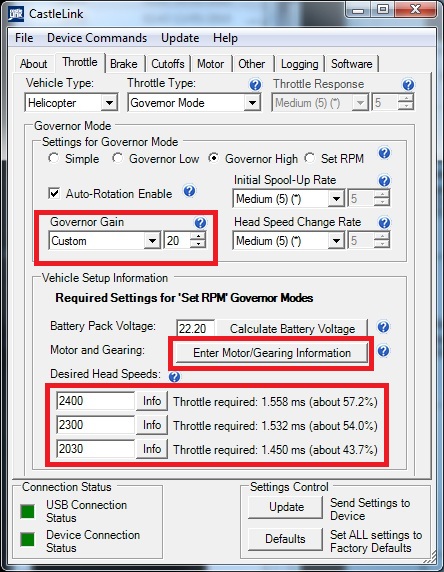Click the Defaults button
The height and width of the screenshot is (572, 444).
(286, 539)
